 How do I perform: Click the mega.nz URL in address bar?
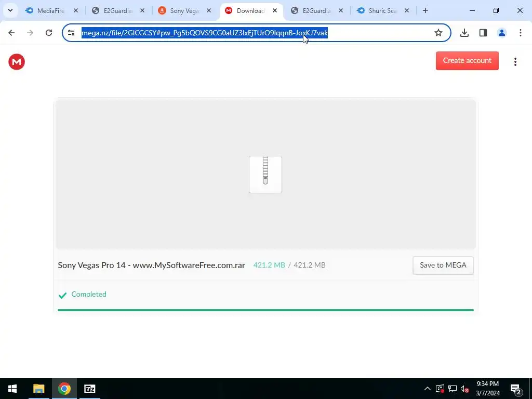(205, 33)
